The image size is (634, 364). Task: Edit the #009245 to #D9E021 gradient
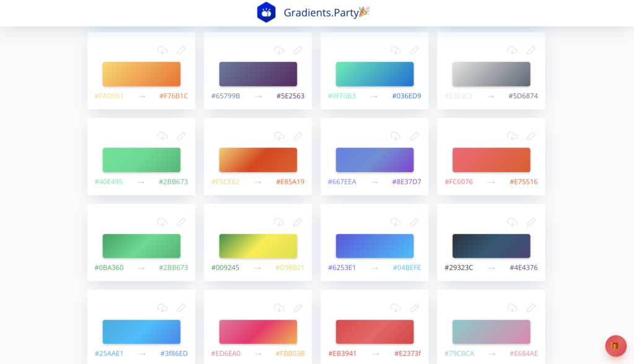click(298, 222)
